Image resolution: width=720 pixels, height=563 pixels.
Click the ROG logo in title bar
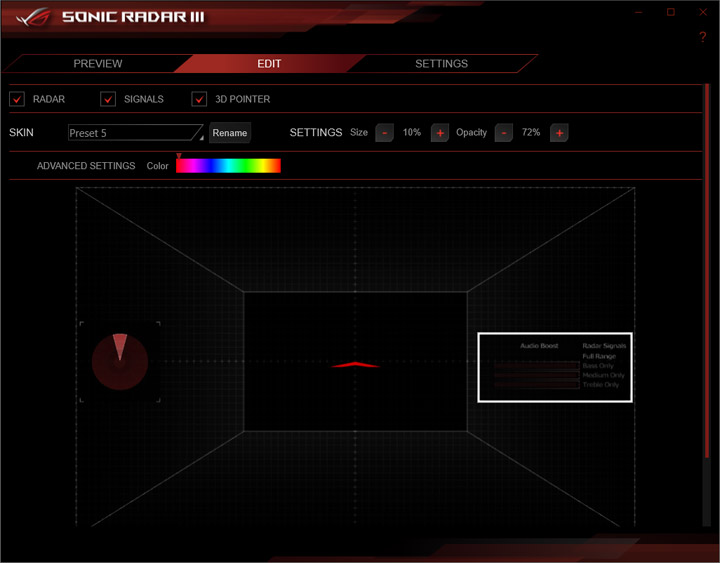pos(34,17)
